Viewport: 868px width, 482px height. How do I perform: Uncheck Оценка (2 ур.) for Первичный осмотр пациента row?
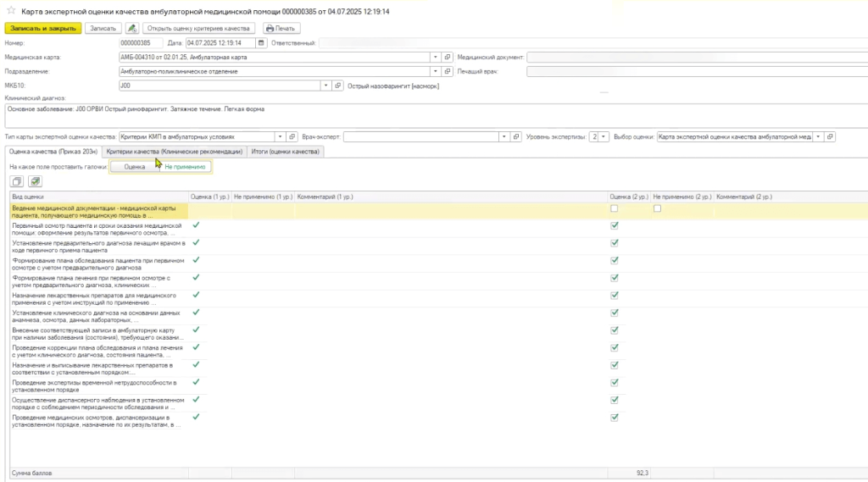click(614, 226)
